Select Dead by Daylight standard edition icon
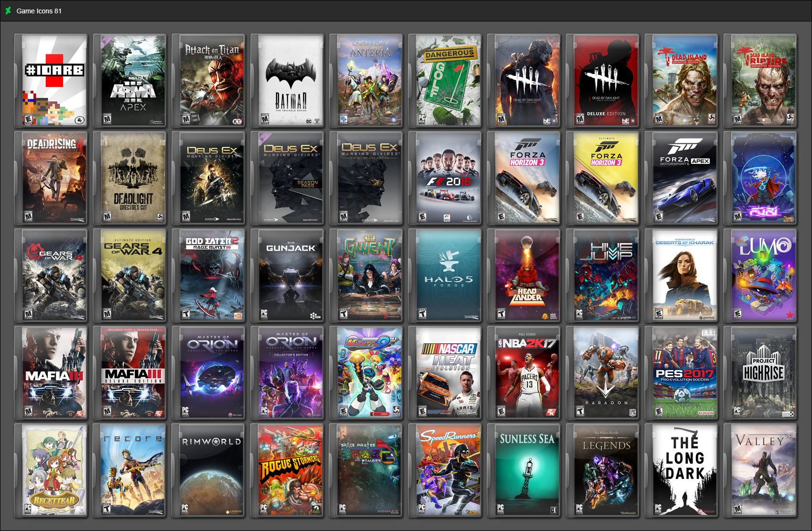This screenshot has height=531, width=812. click(524, 81)
